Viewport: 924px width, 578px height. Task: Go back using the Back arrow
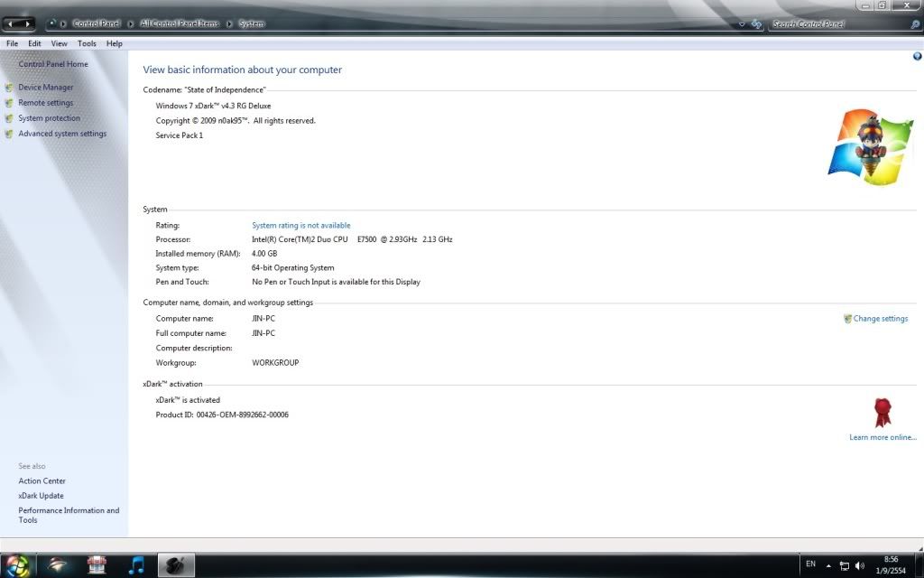click(11, 23)
